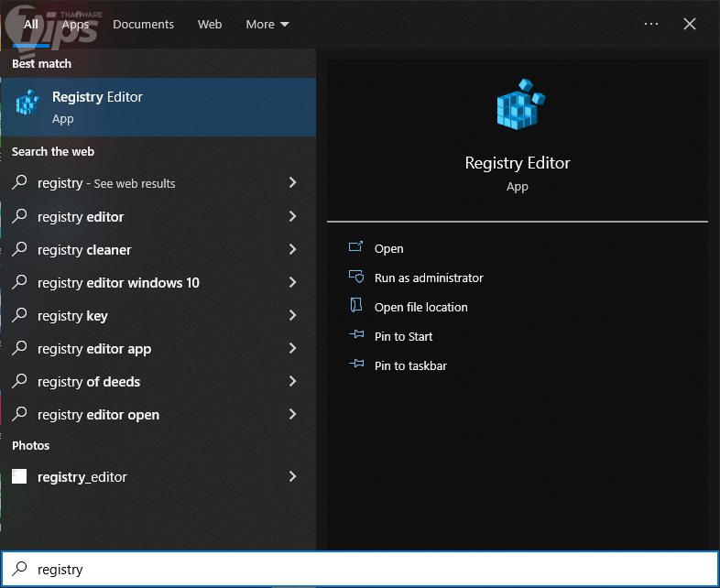Switch to the Web tab
This screenshot has width=720, height=588.
[210, 25]
